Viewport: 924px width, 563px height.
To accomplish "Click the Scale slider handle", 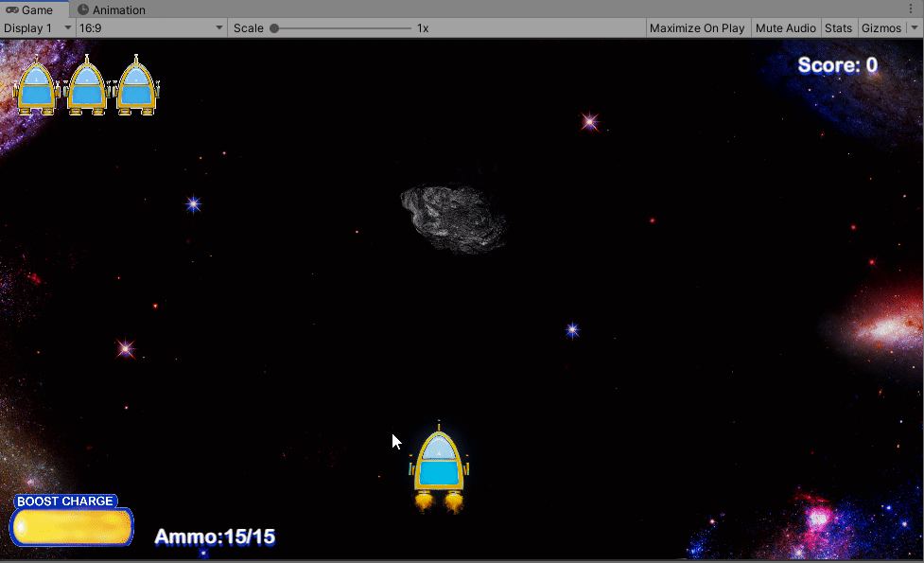I will (x=274, y=27).
